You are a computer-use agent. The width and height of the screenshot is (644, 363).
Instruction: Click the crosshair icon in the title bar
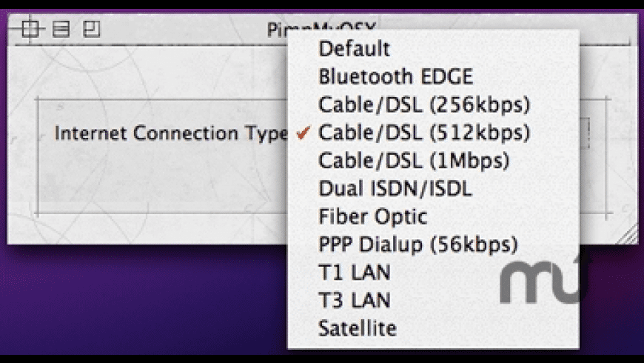pyautogui.click(x=30, y=30)
